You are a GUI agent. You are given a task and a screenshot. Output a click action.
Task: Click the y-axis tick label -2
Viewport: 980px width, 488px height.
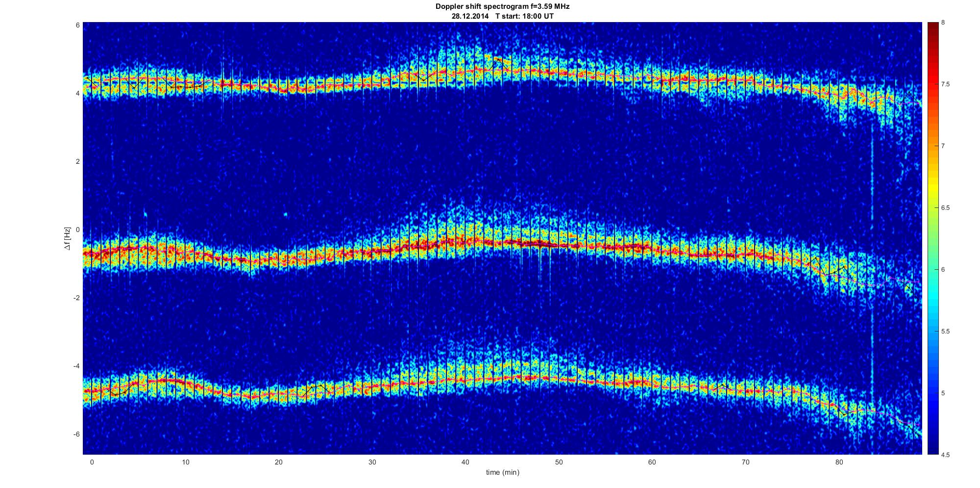[x=76, y=298]
